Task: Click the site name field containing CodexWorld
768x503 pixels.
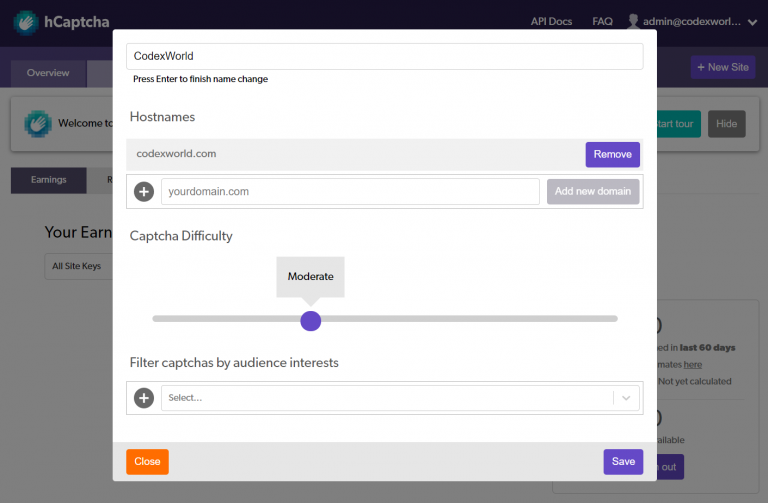Action: [x=384, y=56]
